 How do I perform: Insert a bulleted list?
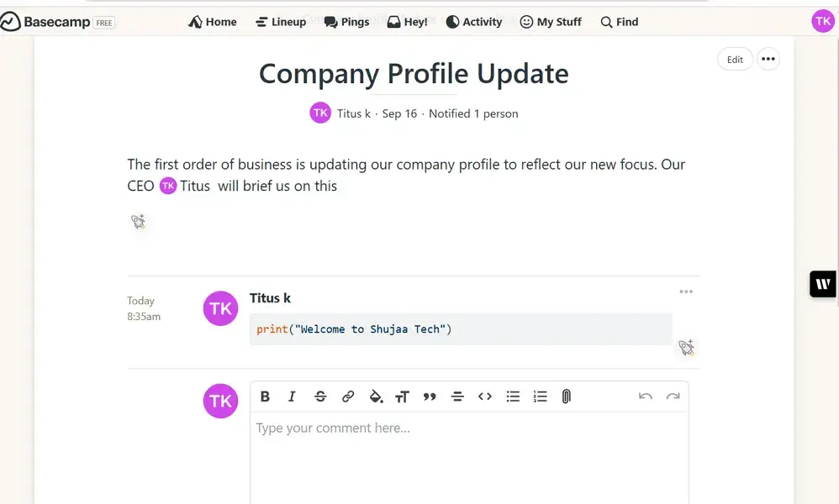(x=513, y=396)
